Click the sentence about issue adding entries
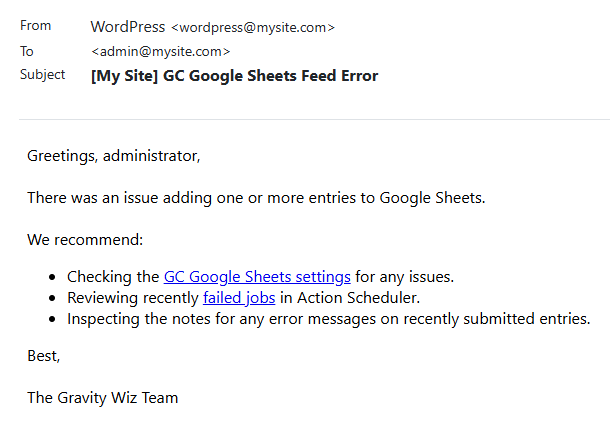Screen dimensions: 610x427 tap(256, 198)
